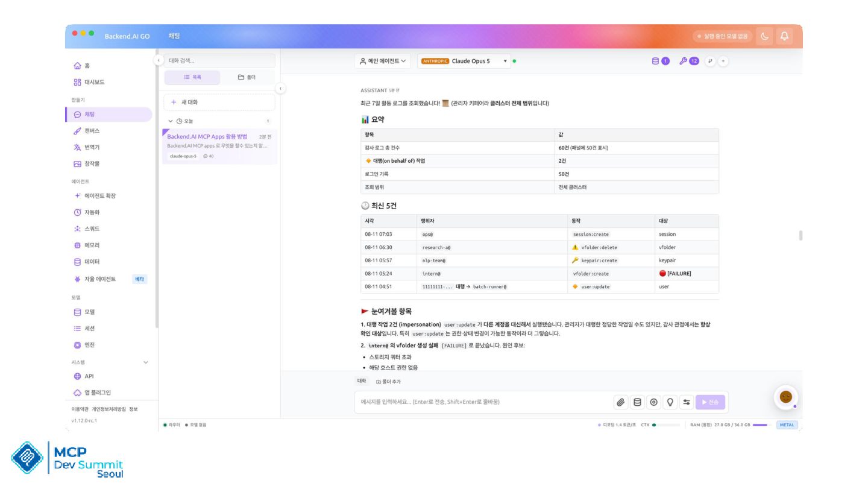868x489 pixels.
Task: Click the data sources icon with badge 1
Action: 661,61
